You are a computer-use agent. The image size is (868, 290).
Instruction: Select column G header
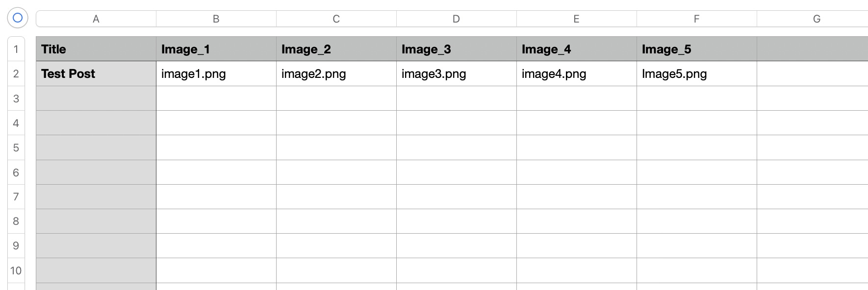(817, 19)
